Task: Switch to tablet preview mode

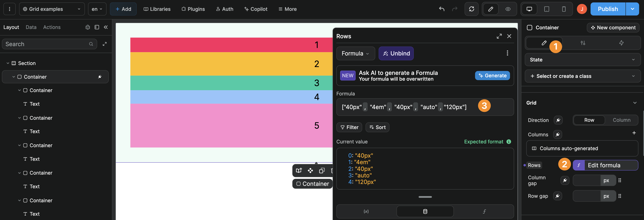Action: tap(546, 9)
